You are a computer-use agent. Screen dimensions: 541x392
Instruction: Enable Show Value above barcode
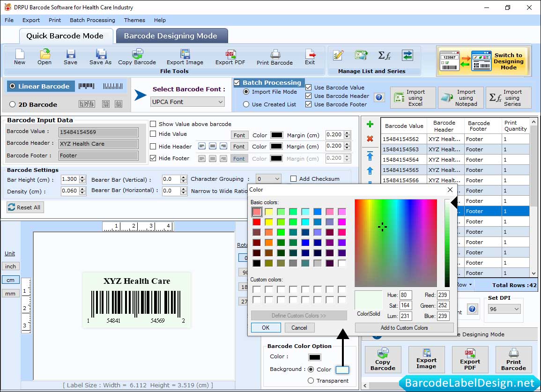[153, 124]
